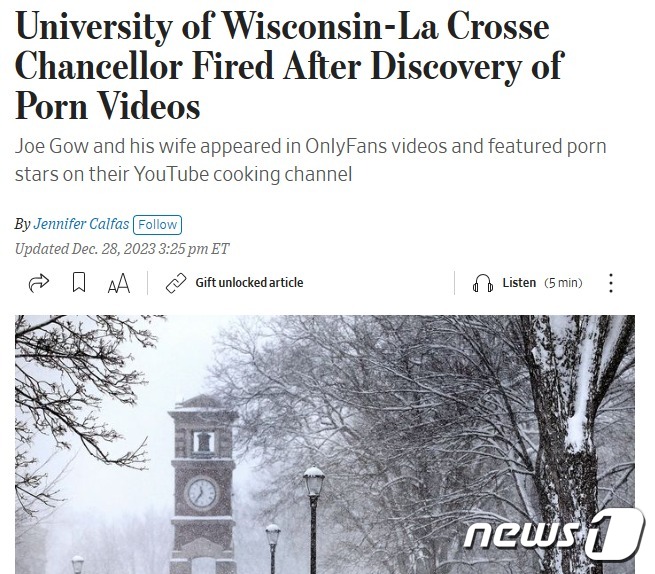Follow author using the Follow button
655x574 pixels.
coord(157,225)
